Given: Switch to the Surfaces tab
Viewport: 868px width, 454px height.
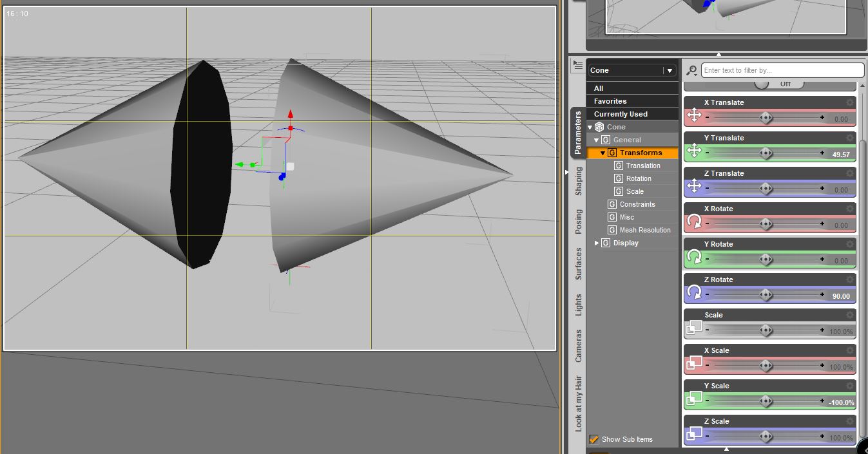Looking at the screenshot, I should pyautogui.click(x=579, y=264).
